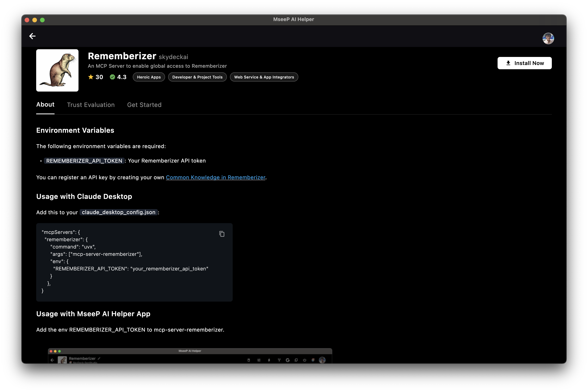
Task: Copy the mcpServers JSON code snippet
Action: tap(222, 234)
